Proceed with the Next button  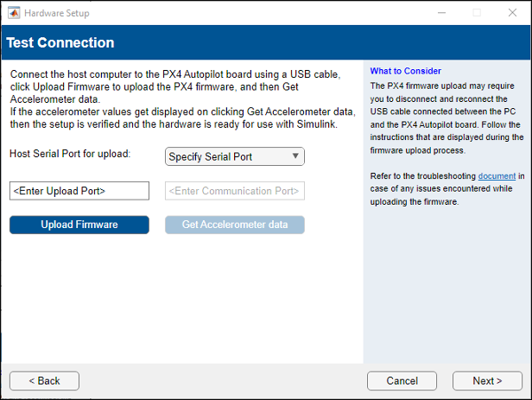click(487, 381)
